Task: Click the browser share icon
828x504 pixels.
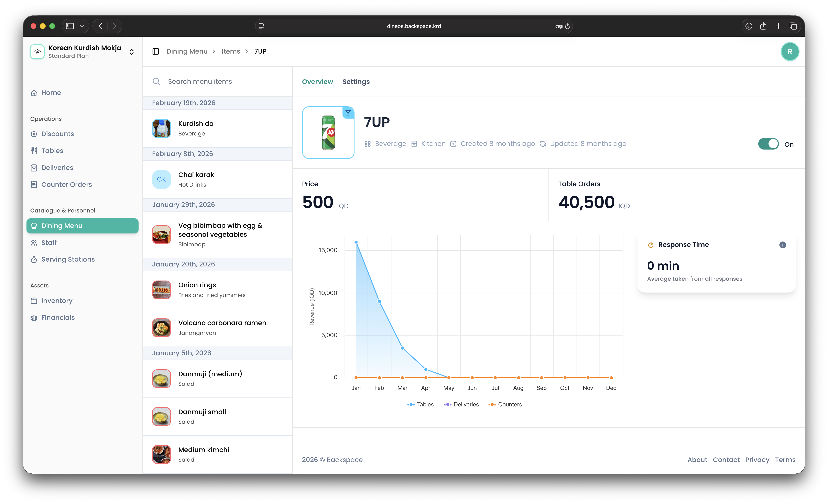Action: pos(763,26)
